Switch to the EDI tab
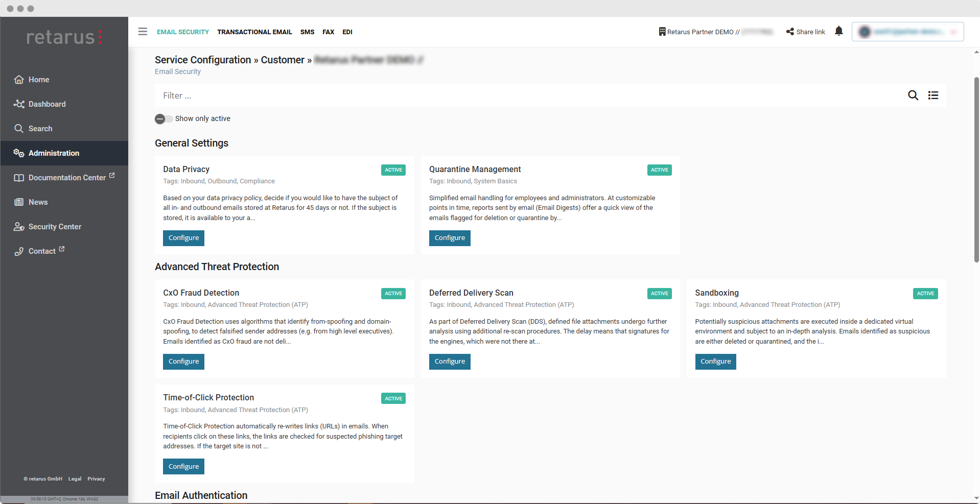This screenshot has height=504, width=980. point(347,32)
